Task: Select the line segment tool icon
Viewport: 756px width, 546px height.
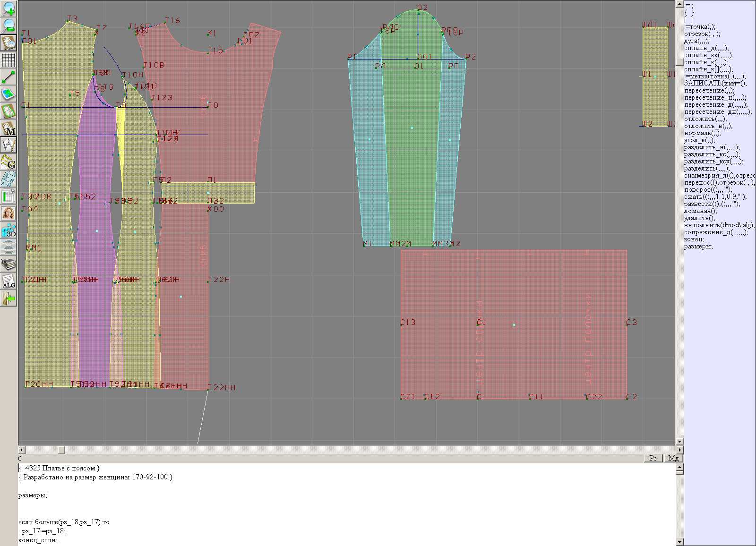Action: tap(9, 77)
